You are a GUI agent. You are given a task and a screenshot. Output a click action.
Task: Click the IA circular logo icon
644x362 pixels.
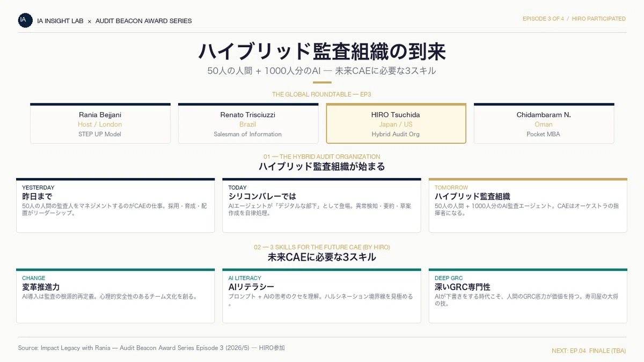pos(25,20)
